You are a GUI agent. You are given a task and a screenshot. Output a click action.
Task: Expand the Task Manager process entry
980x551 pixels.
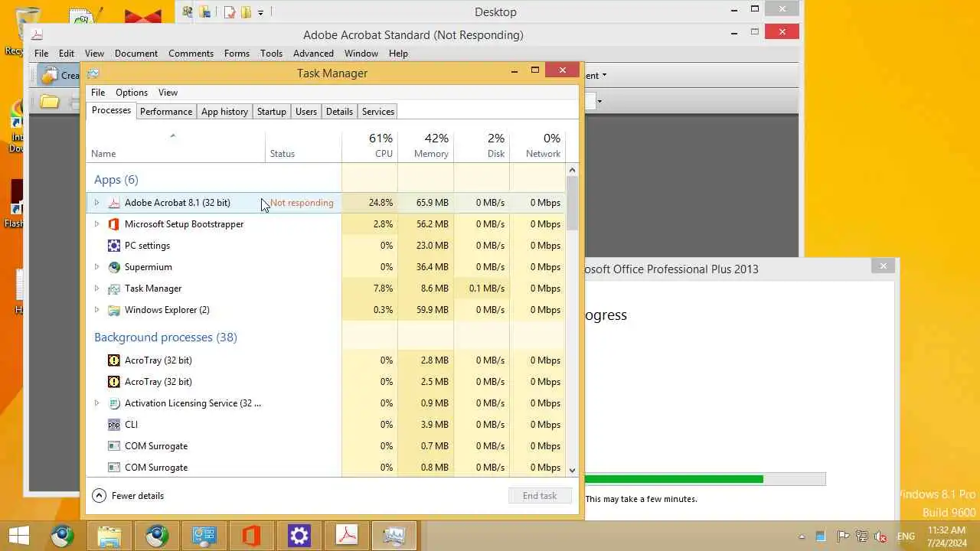click(x=96, y=289)
